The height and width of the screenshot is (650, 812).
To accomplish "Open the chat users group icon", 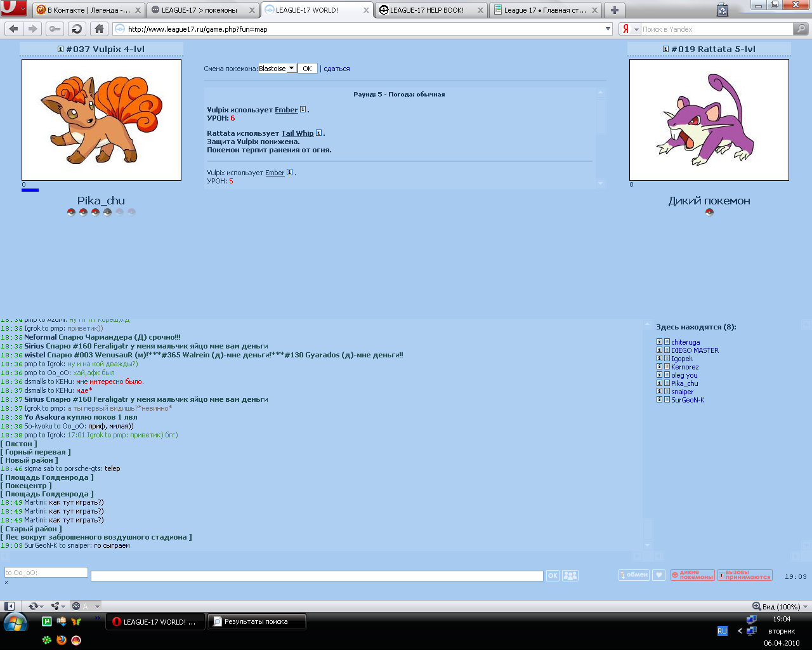I will coord(570,576).
